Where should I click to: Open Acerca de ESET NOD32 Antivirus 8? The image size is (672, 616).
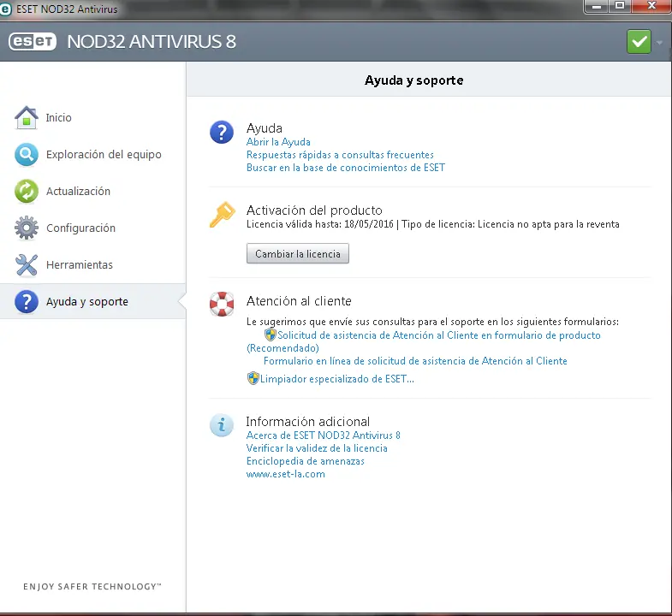coord(323,435)
